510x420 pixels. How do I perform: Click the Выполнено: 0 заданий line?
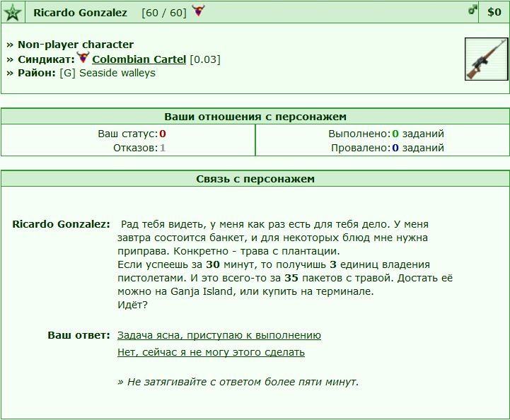tap(386, 134)
